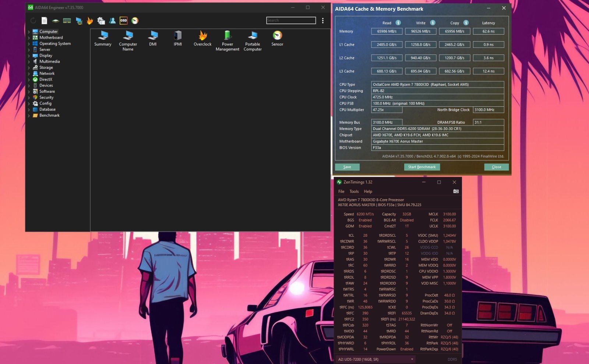Take screenshot with ZenTimings camera icon

point(456,191)
